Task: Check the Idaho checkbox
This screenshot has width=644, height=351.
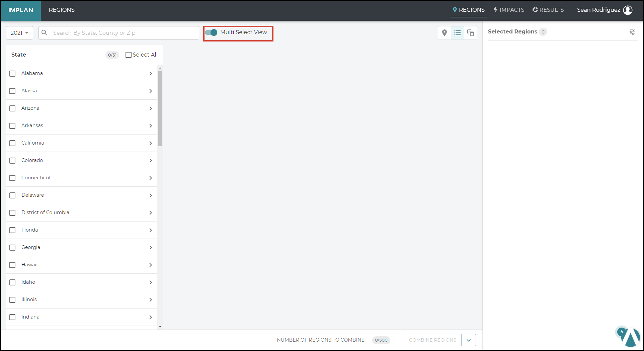Action: pos(12,282)
